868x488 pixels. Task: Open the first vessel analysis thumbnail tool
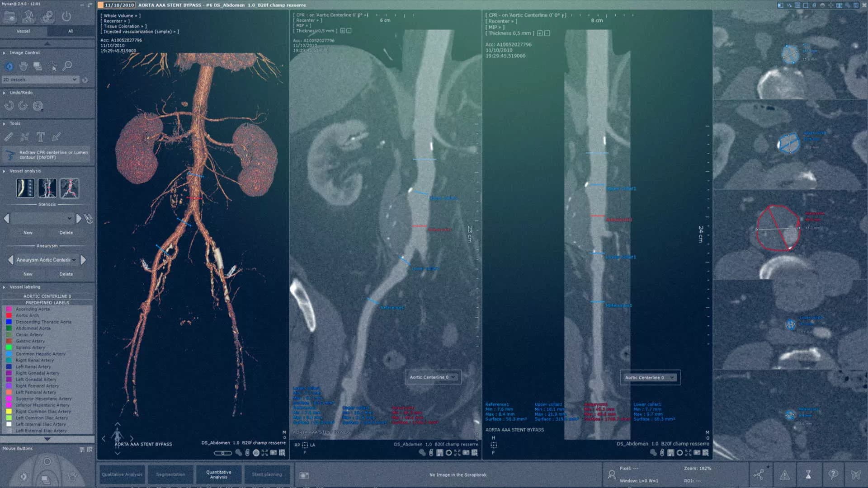pos(25,188)
